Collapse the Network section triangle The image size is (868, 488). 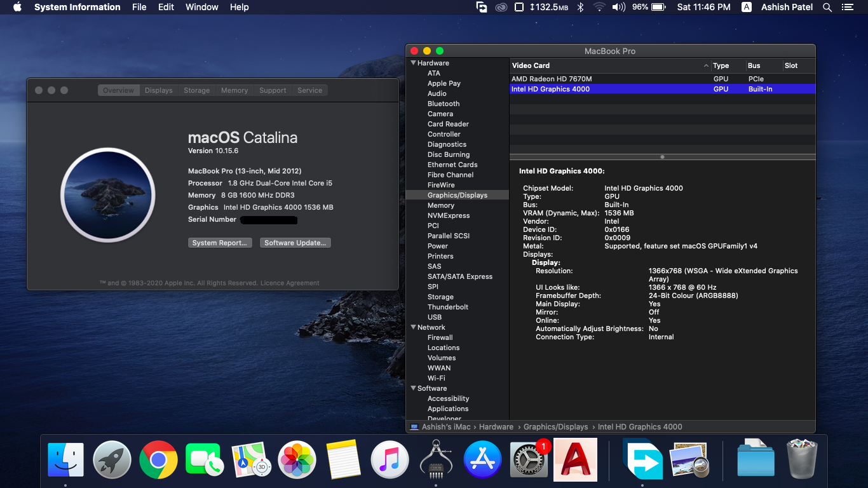[x=413, y=327]
